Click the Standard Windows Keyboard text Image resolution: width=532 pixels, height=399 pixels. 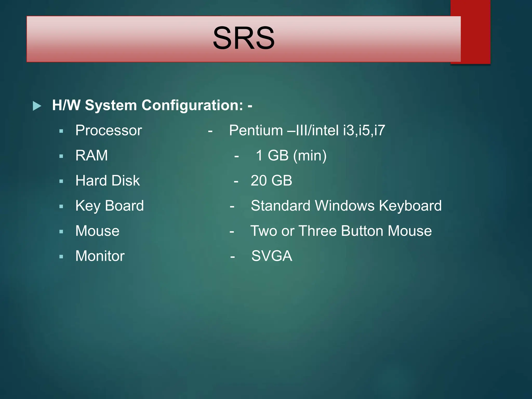pyautogui.click(x=346, y=206)
